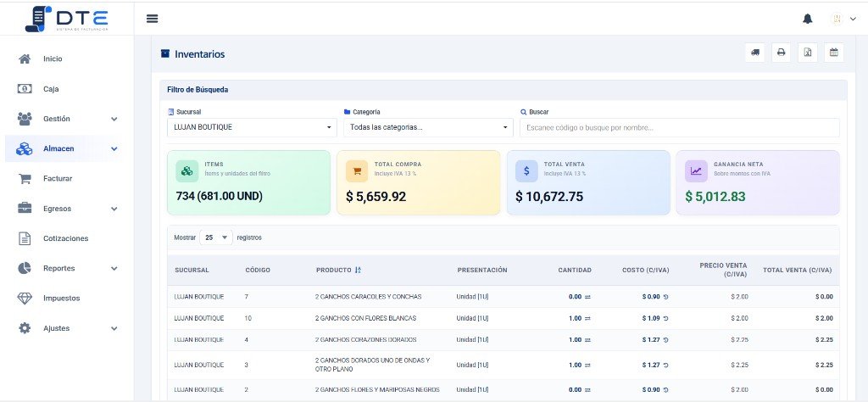The height and width of the screenshot is (402, 868).
Task: Select product name 2 GANCHOS CON FLORES BLANCAS
Action: tap(365, 318)
